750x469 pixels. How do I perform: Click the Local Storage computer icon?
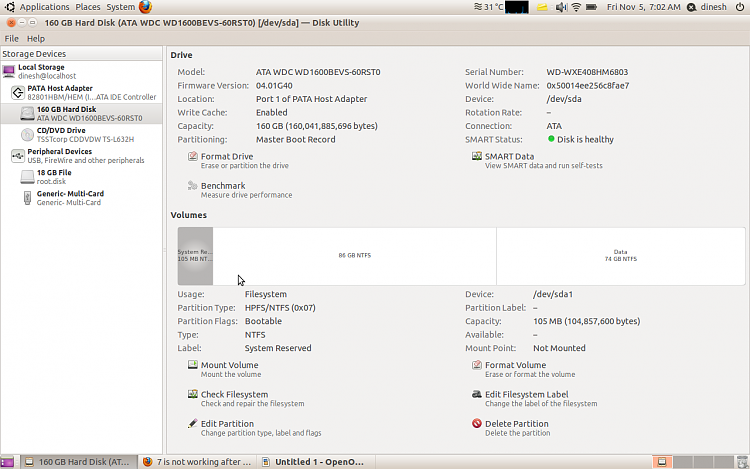click(x=9, y=72)
